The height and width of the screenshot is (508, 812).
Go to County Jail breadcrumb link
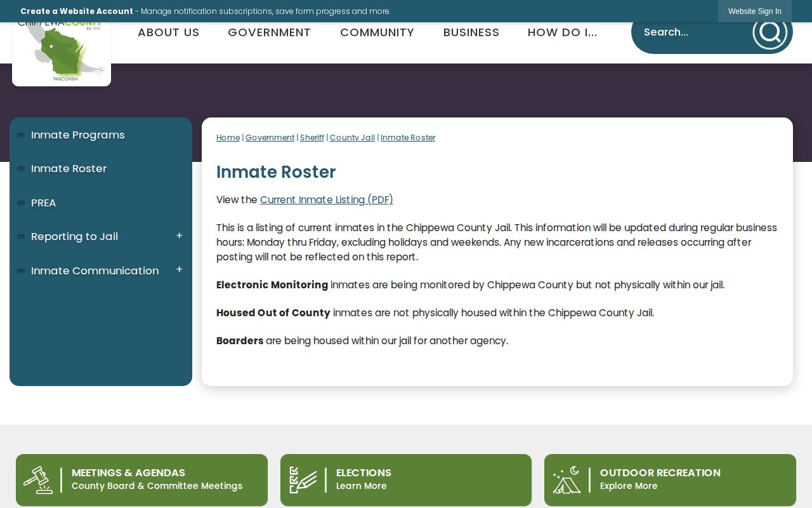(x=352, y=138)
